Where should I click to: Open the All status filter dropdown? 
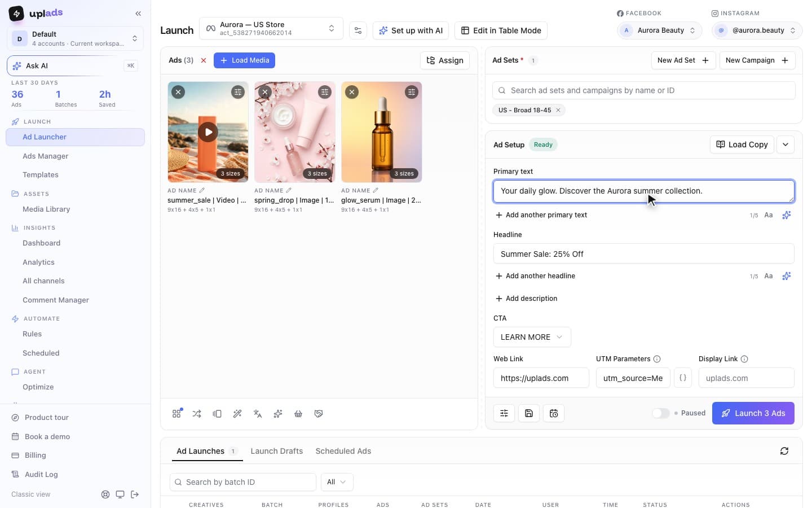tap(337, 482)
